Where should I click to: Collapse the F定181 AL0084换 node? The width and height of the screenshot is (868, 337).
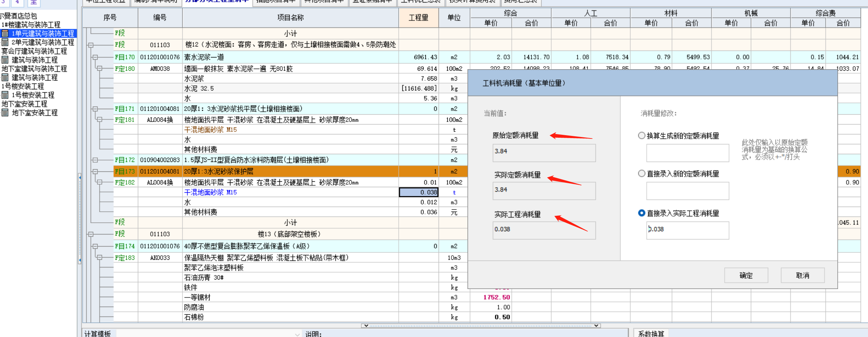99,120
